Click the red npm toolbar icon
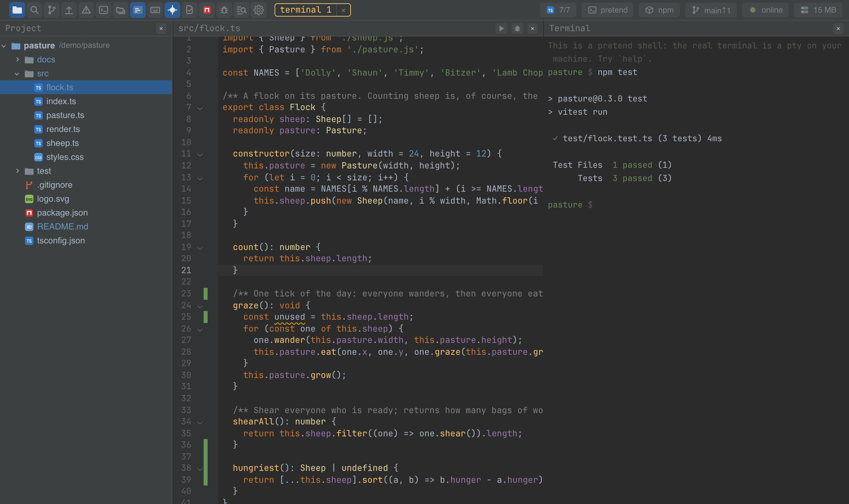Screen dimensions: 849x504 pos(207,10)
